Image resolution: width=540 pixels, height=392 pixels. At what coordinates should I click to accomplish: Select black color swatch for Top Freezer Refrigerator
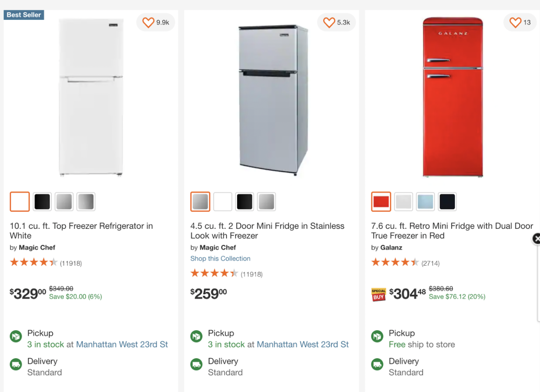(x=42, y=202)
